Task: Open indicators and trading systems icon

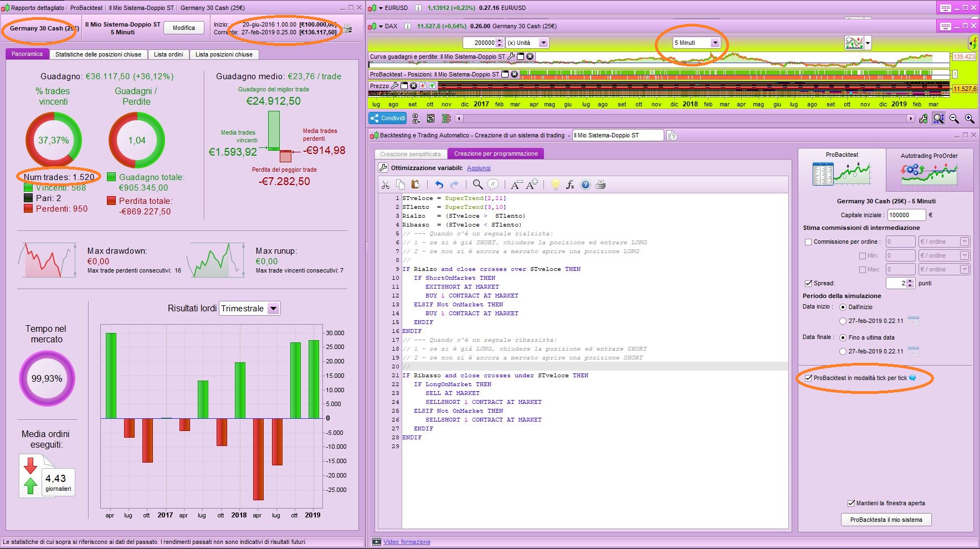Action: 854,43
